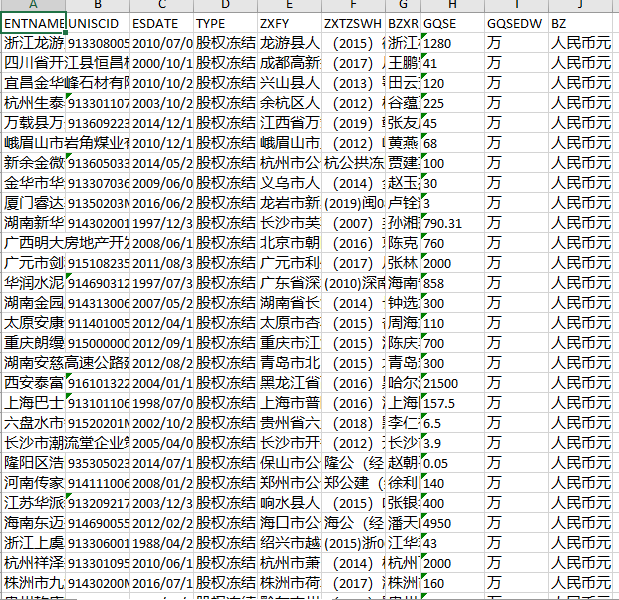Select the 海南东迈 company name cell
Image resolution: width=619 pixels, height=600 pixels.
pyautogui.click(x=34, y=523)
